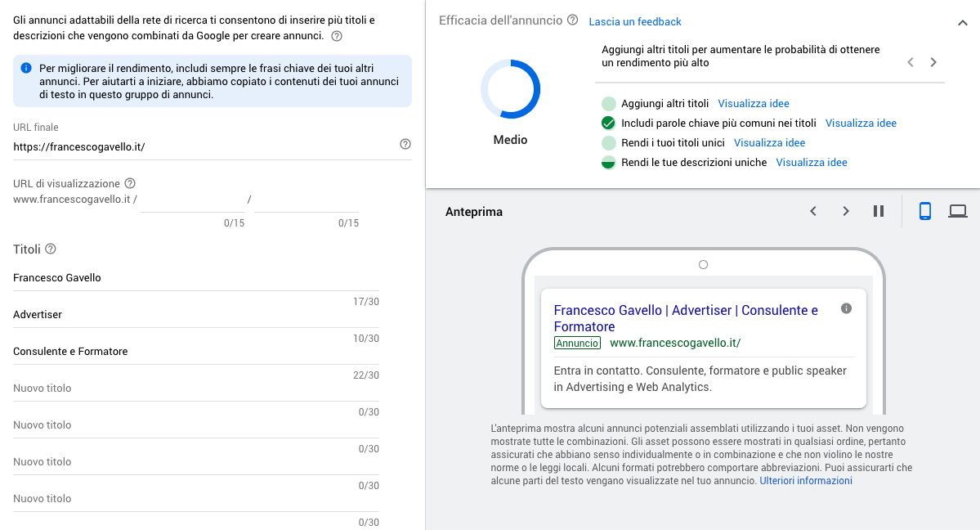This screenshot has width=980, height=530.
Task: Click the ad strength Medio progress ring
Action: (511, 89)
